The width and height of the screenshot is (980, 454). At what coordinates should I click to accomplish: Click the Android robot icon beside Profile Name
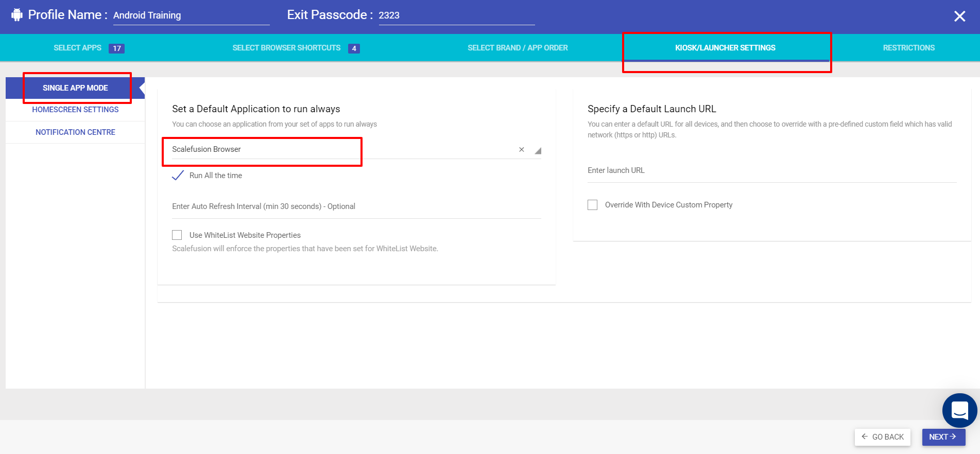pyautogui.click(x=17, y=15)
